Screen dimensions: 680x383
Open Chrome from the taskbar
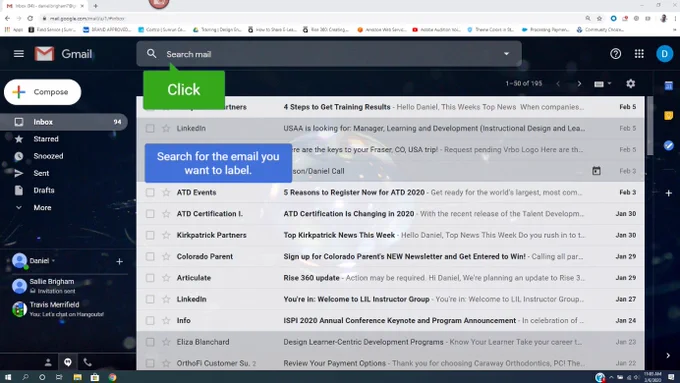coord(112,377)
